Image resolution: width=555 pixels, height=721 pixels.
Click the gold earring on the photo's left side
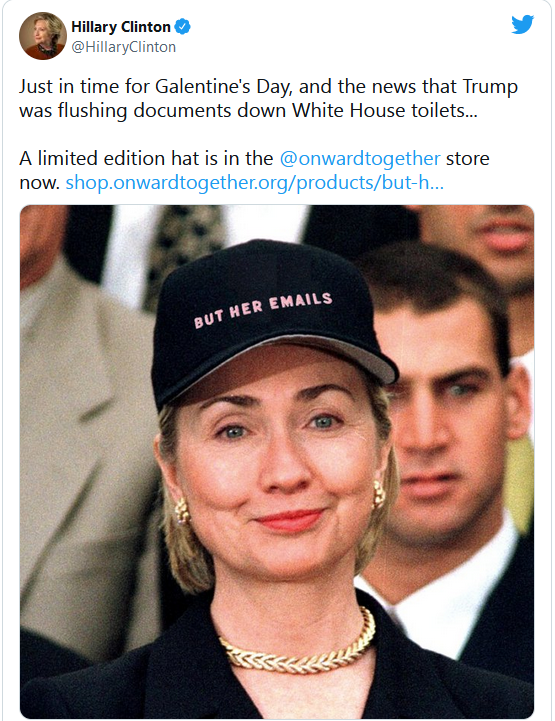[x=182, y=510]
